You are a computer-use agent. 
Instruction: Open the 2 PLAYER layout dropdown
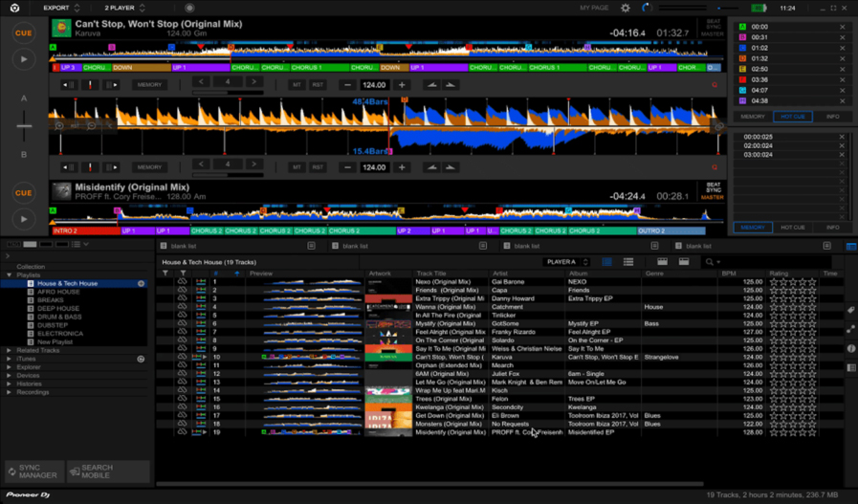[124, 8]
